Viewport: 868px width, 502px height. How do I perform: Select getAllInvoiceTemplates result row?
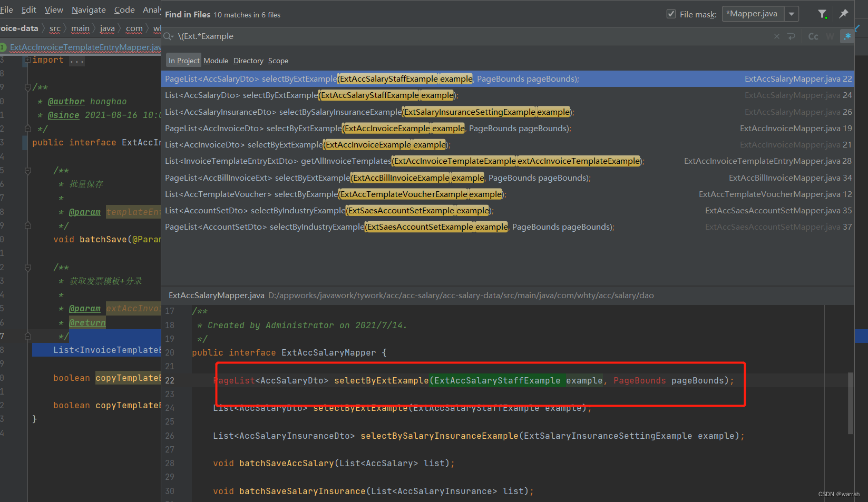pyautogui.click(x=508, y=161)
